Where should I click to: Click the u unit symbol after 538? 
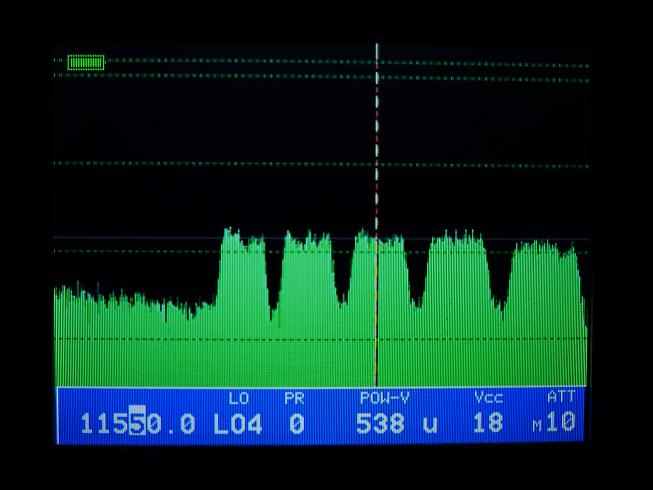point(430,424)
